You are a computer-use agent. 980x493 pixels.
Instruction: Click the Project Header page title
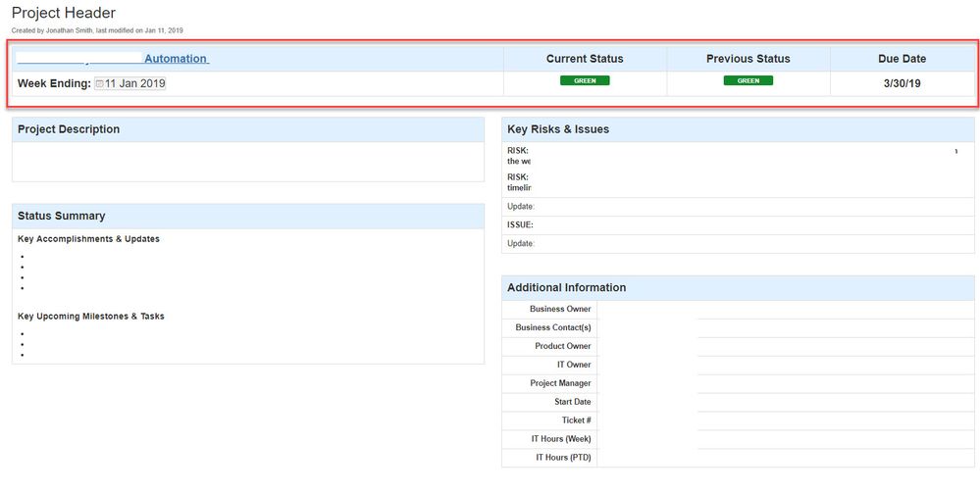(x=64, y=13)
